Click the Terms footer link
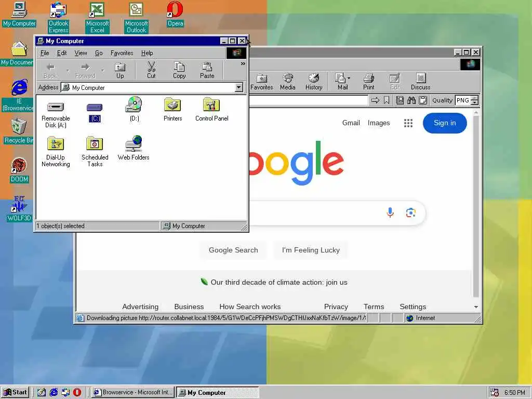This screenshot has height=399, width=532. pos(374,307)
